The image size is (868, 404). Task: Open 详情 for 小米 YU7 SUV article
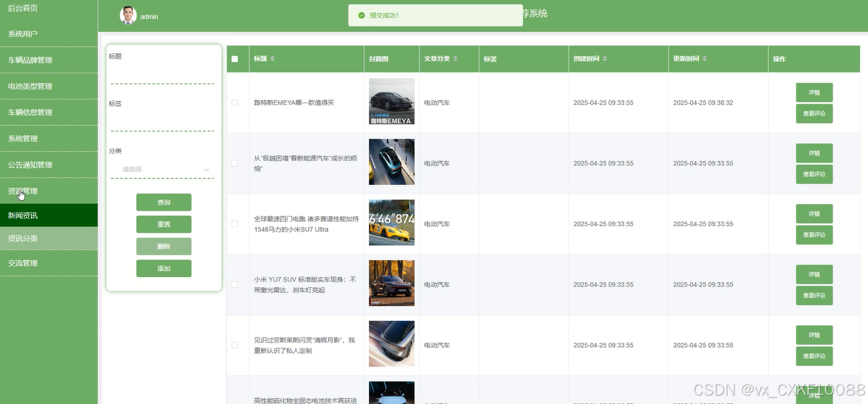click(814, 274)
